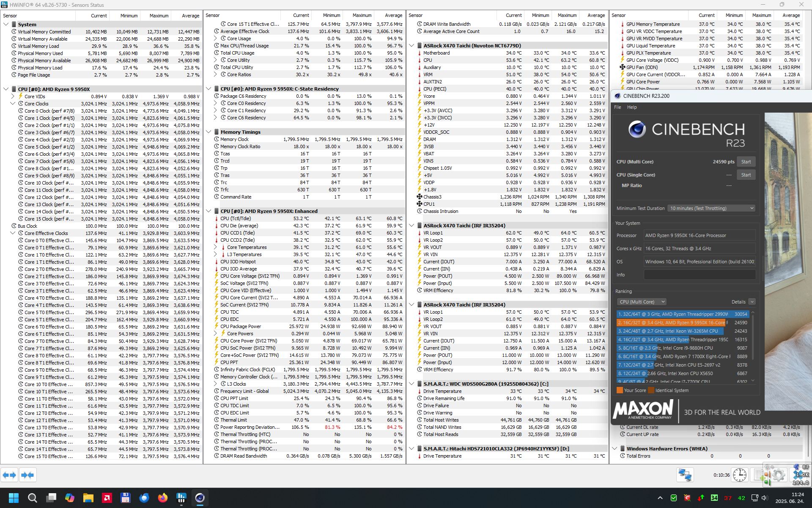Click the expand columns double-arrow button
812x508 pixels.
tap(9, 475)
